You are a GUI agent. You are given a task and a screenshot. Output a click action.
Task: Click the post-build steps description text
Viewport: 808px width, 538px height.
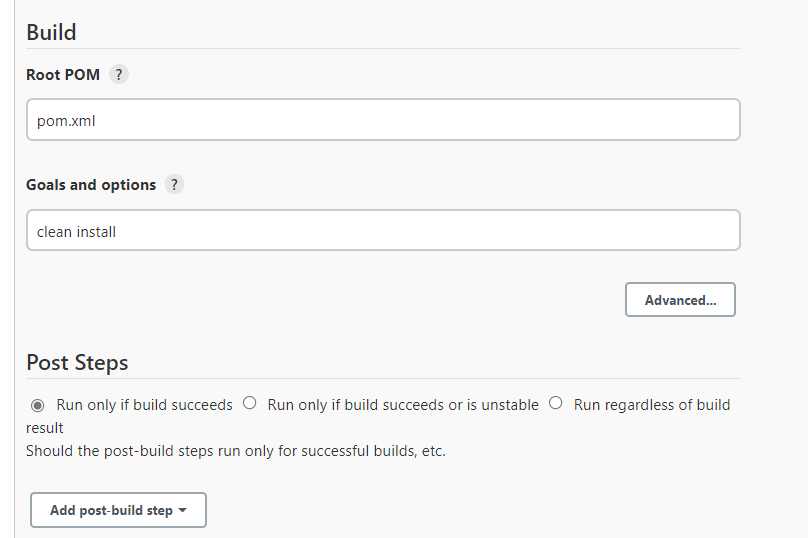point(236,450)
